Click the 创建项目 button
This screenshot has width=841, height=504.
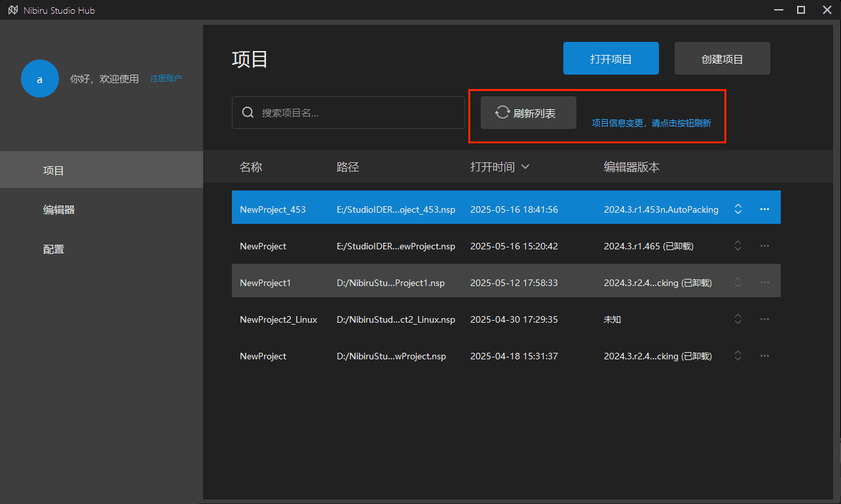722,59
